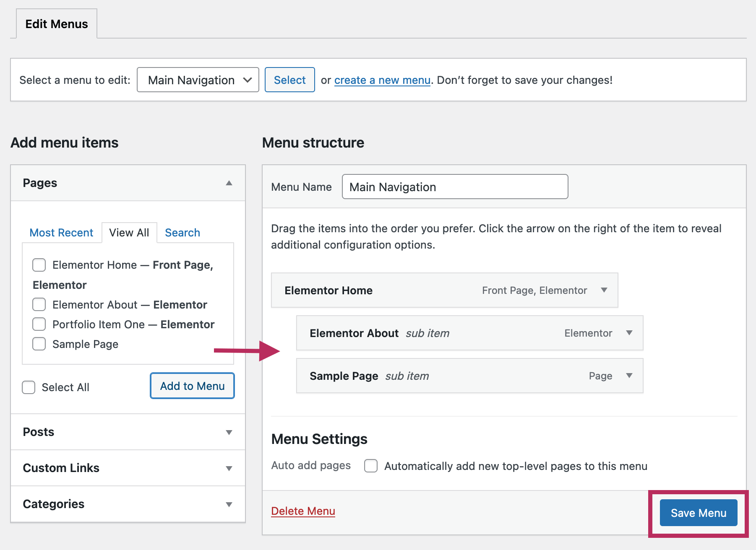Open Elementor About item options arrow
The image size is (756, 550).
click(x=629, y=333)
